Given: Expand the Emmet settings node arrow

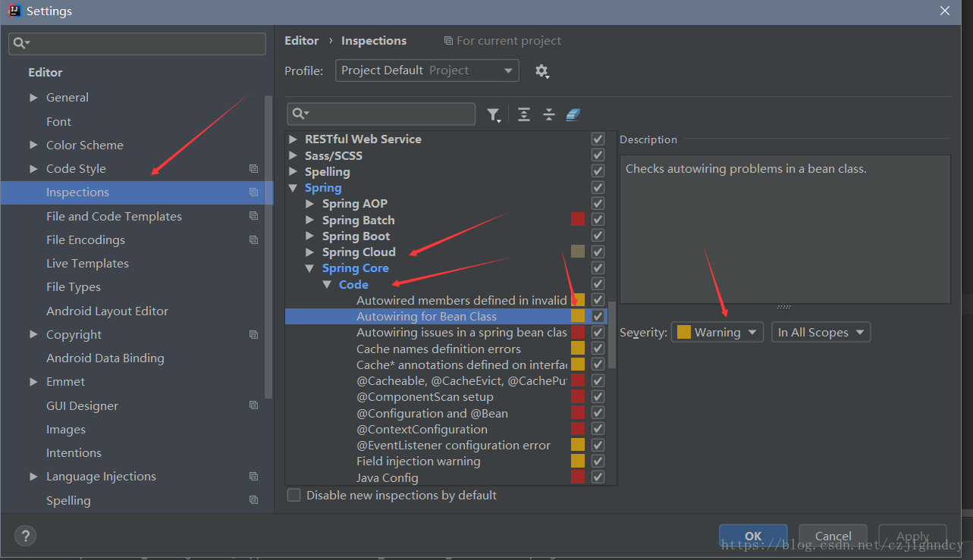Looking at the screenshot, I should pos(33,382).
